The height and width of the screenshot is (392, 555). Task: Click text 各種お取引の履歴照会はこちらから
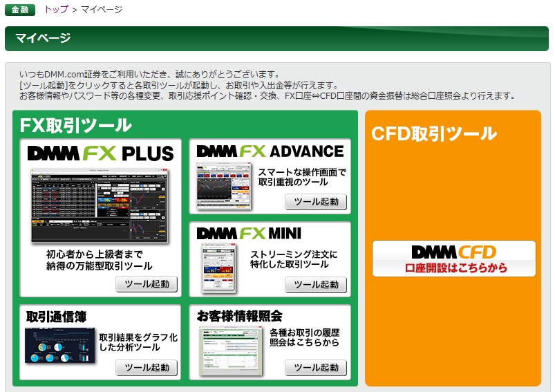coord(304,337)
